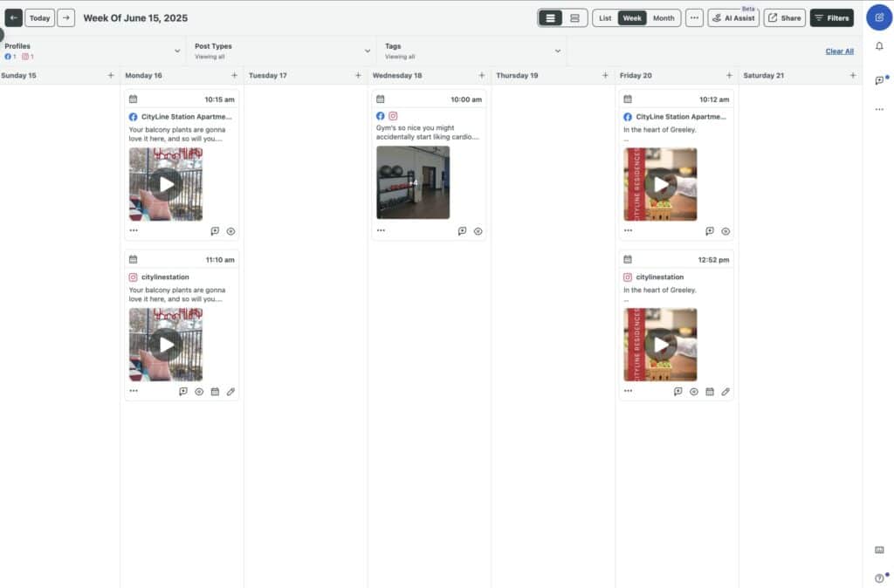Image resolution: width=894 pixels, height=588 pixels.
Task: Add a post on Friday 20
Action: 729,75
